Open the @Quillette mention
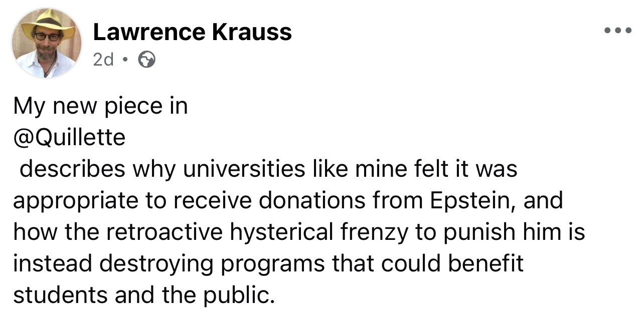 tap(69, 137)
